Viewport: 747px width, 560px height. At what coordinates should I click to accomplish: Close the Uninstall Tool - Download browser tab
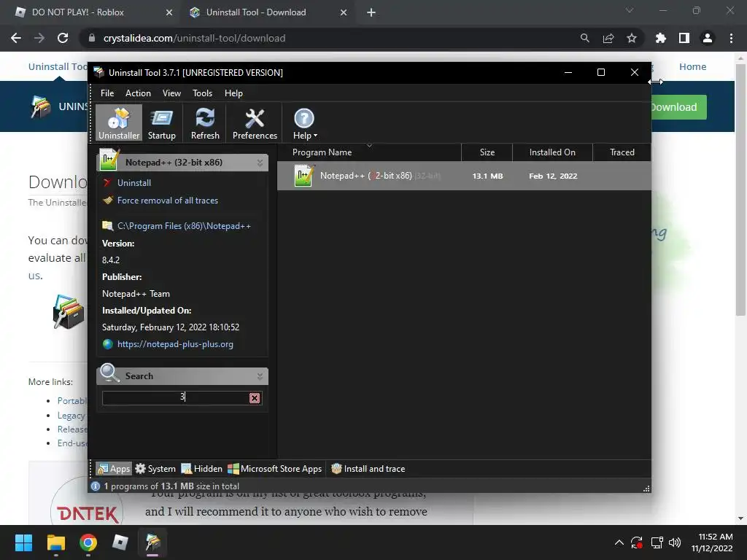point(344,12)
